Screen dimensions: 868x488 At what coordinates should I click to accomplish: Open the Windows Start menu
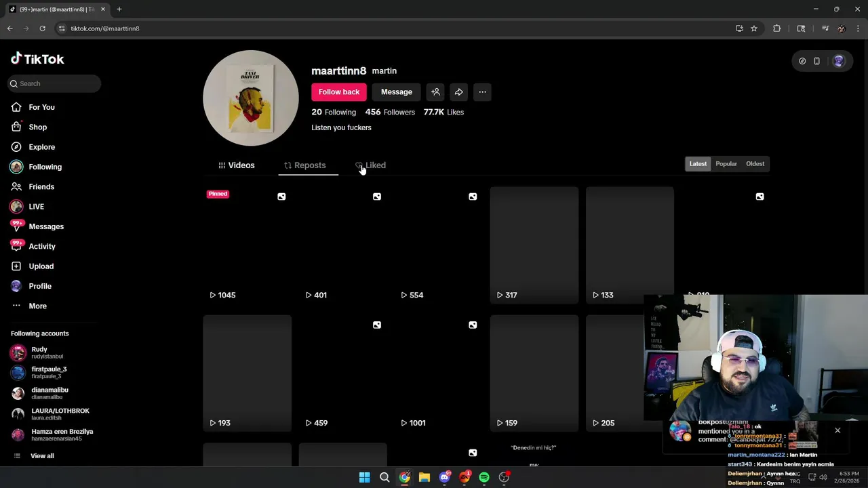(365, 477)
